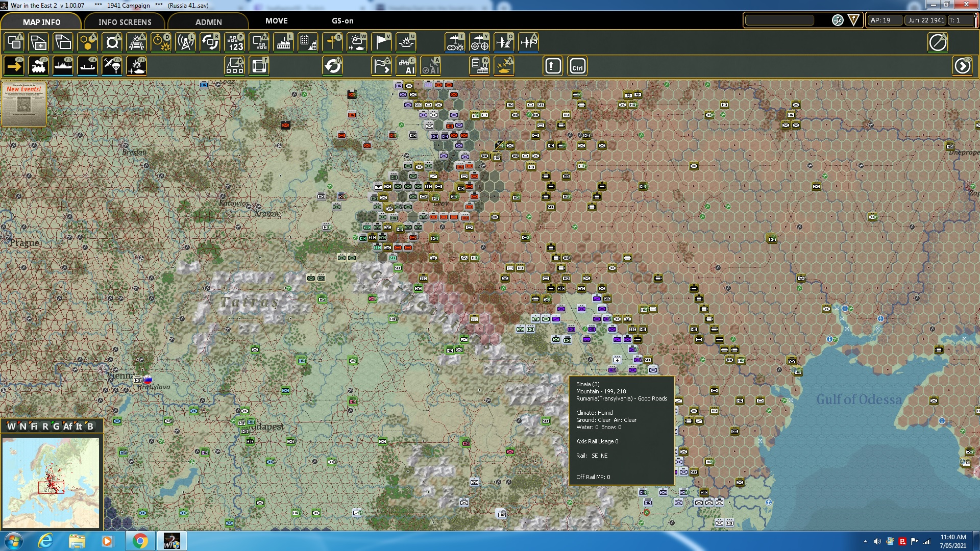980x551 pixels.
Task: Click the fort circle icon (F)
Action: pyautogui.click(x=112, y=42)
